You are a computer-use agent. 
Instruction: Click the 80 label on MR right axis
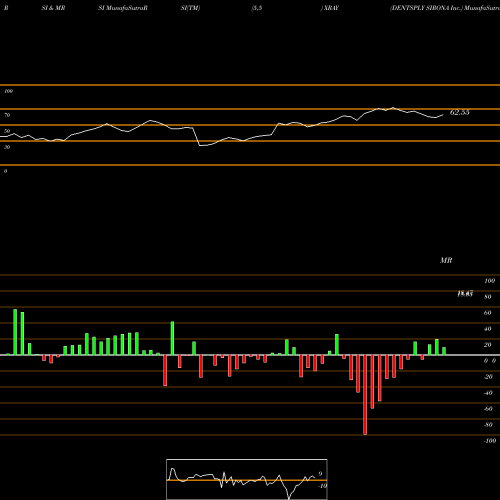click(488, 297)
